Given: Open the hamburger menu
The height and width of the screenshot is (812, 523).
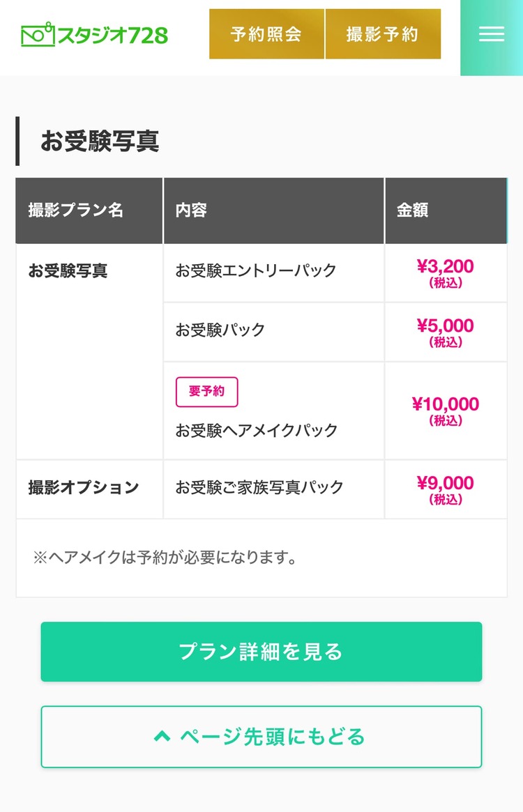Looking at the screenshot, I should [x=492, y=34].
